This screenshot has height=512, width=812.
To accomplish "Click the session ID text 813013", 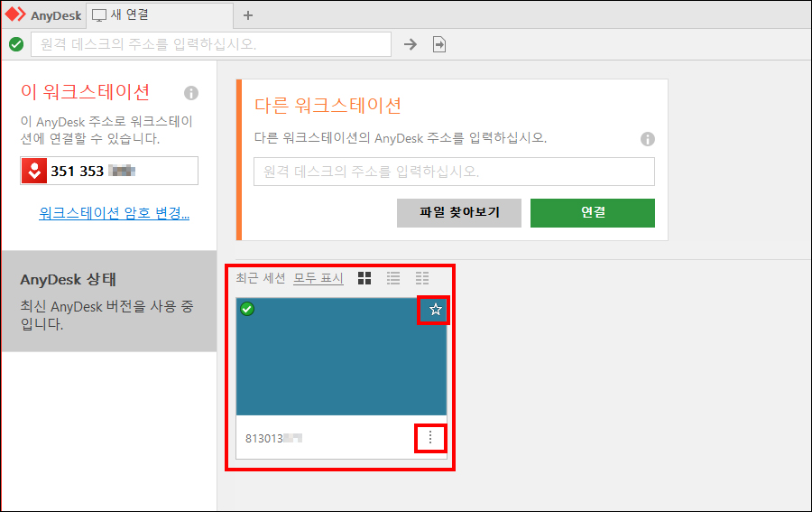I will coord(274,439).
